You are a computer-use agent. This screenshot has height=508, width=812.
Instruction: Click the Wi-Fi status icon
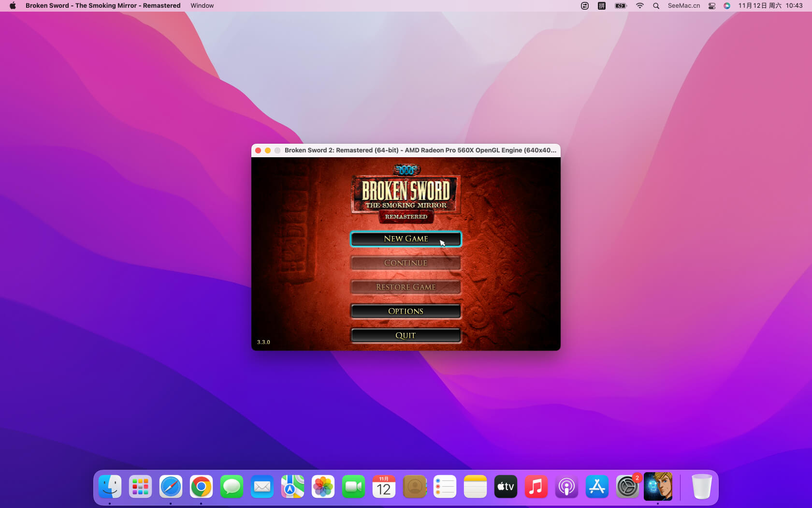[x=640, y=6]
